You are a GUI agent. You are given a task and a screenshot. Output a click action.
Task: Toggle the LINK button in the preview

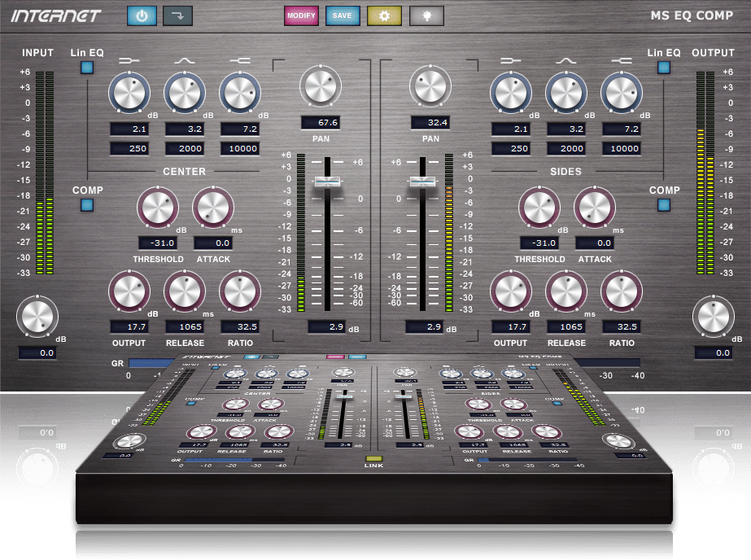point(374,459)
